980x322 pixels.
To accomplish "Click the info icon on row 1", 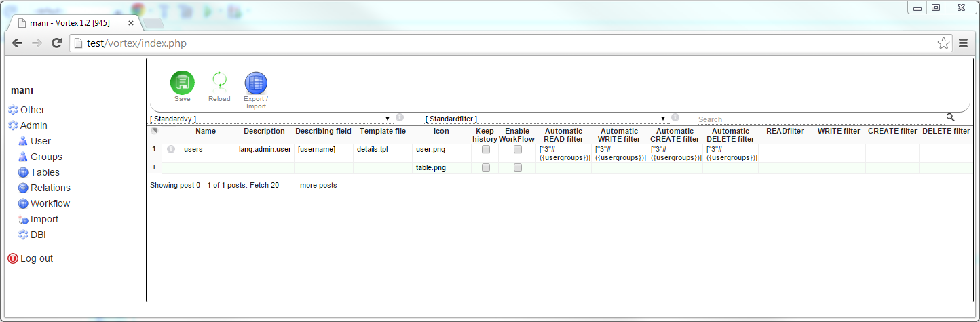I will click(x=170, y=149).
